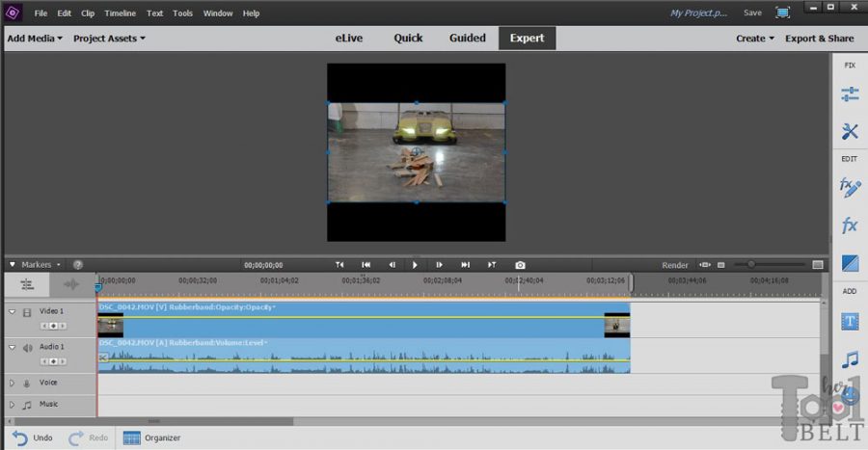
Task: Go to previous keyframe on Video 1
Action: pos(44,326)
